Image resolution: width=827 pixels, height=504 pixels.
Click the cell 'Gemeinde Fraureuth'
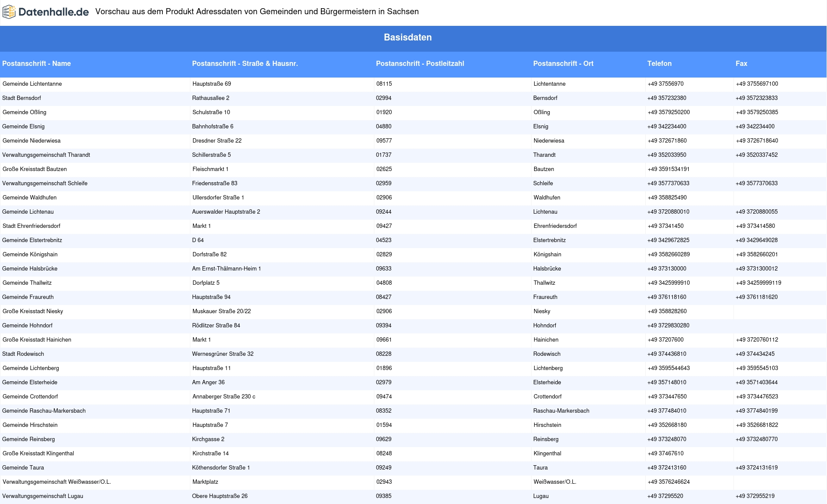[x=28, y=297]
